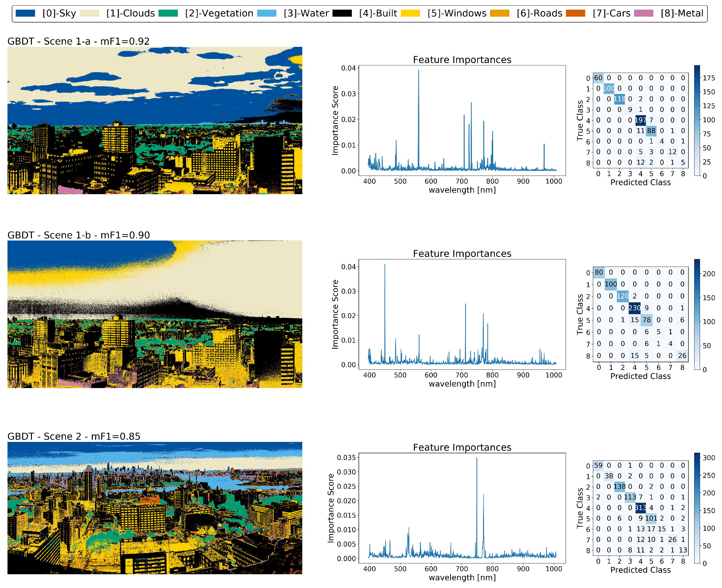722x588 pixels.
Task: Click the Cars legend color swatch
Action: (576, 13)
